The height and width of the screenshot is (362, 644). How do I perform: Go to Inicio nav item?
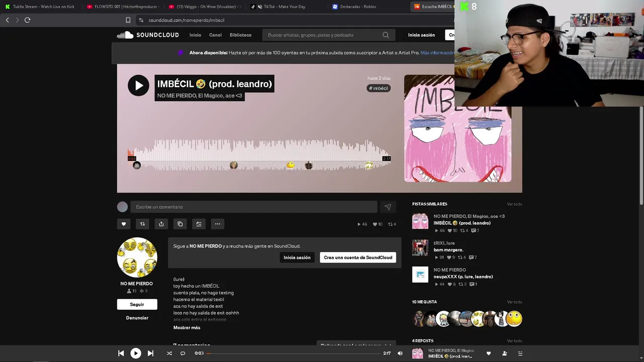click(195, 35)
